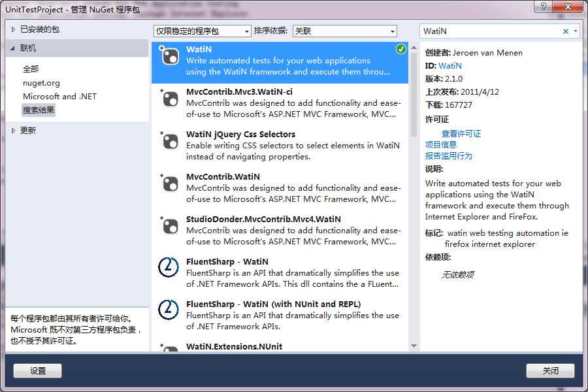Click the package list scrollbar down arrow
Viewport: 588px width, 392px height.
pyautogui.click(x=414, y=346)
